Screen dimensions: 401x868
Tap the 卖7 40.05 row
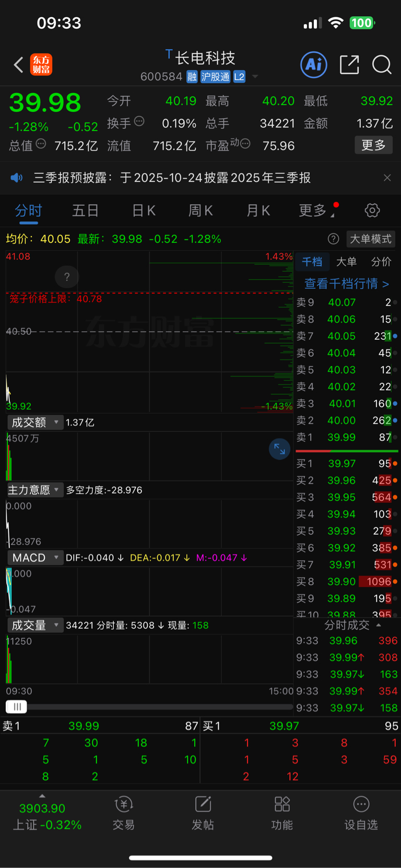click(x=347, y=336)
